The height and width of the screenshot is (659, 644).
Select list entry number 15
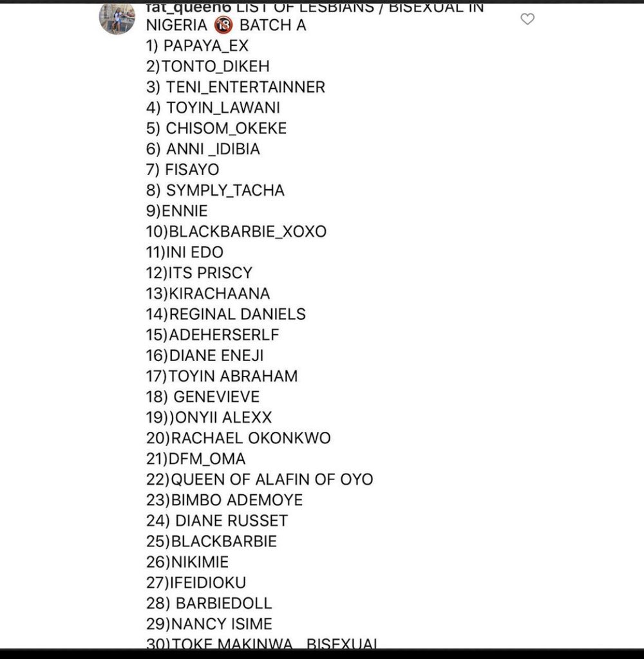tap(213, 335)
